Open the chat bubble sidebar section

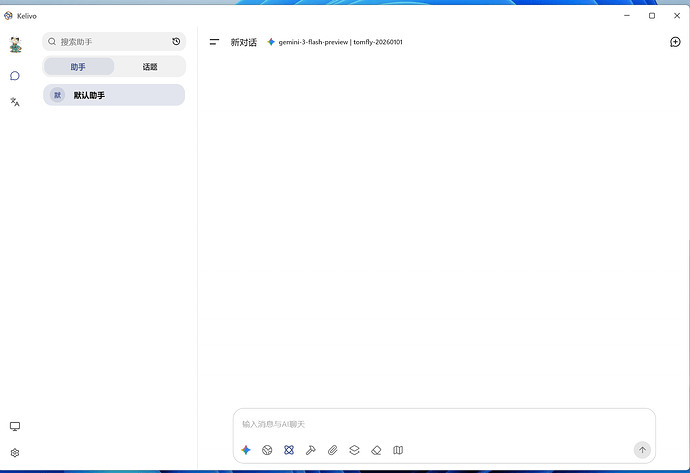click(15, 76)
